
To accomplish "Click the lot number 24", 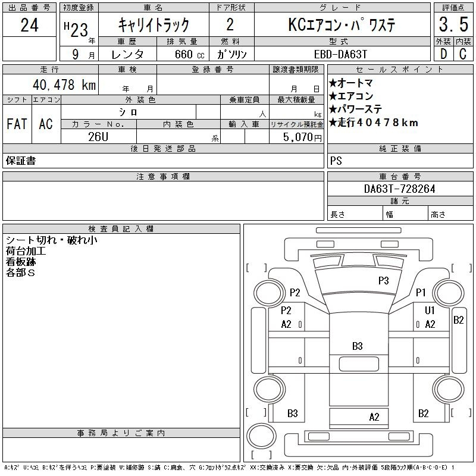I will (29, 25).
